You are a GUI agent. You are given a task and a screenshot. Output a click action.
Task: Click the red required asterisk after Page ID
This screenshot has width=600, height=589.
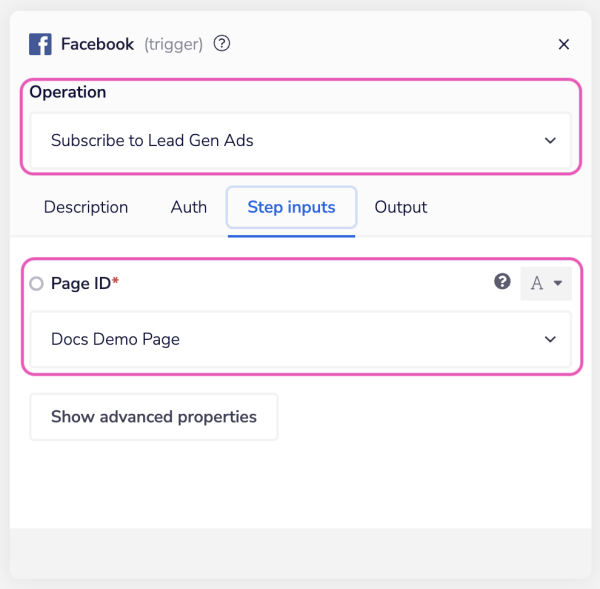[x=115, y=282]
